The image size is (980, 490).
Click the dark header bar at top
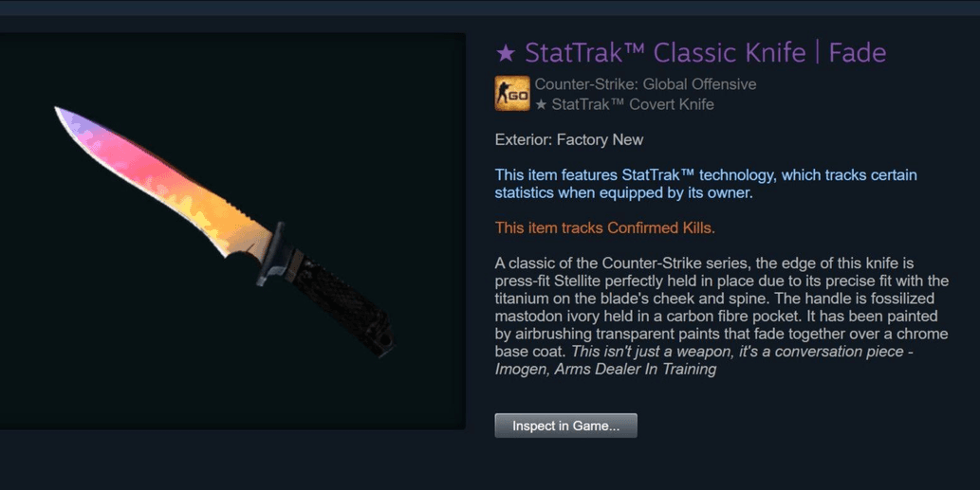click(x=490, y=8)
